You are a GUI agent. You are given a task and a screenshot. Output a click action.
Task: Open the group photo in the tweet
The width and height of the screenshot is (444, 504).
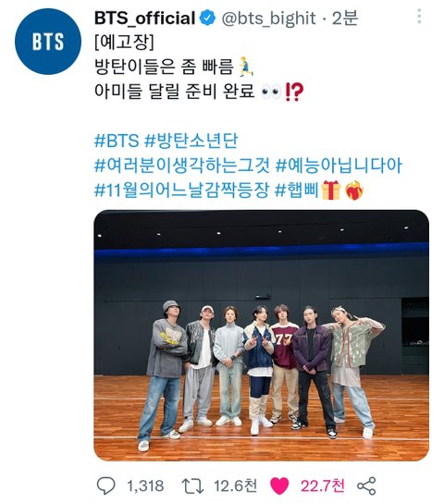pos(261,336)
